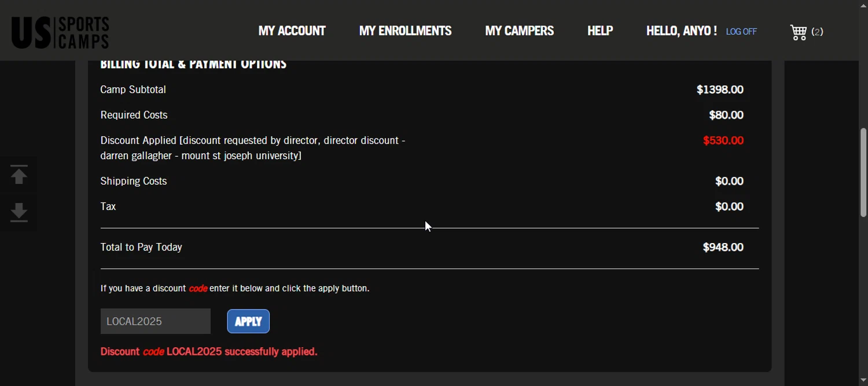The image size is (868, 386).
Task: Focus the discount code input field
Action: pyautogui.click(x=156, y=321)
